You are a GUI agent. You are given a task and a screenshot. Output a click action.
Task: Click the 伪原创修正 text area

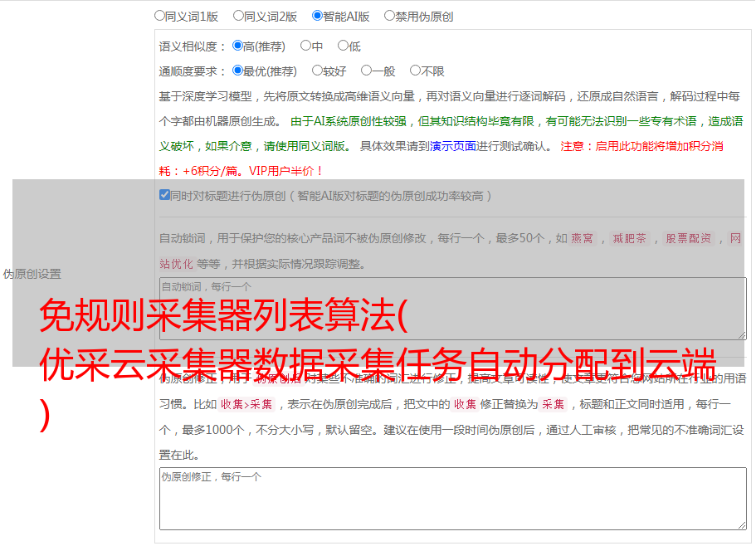pos(453,499)
